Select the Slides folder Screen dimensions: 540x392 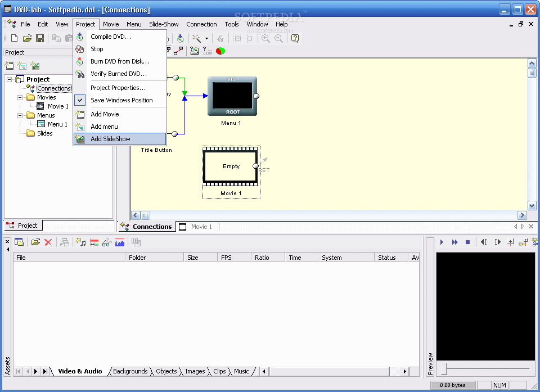click(45, 133)
